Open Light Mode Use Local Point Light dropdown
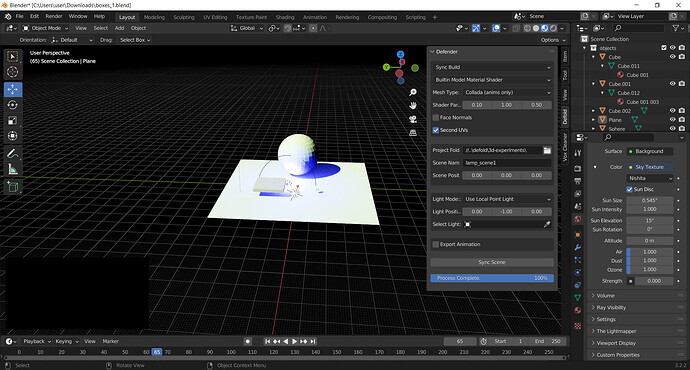 507,199
